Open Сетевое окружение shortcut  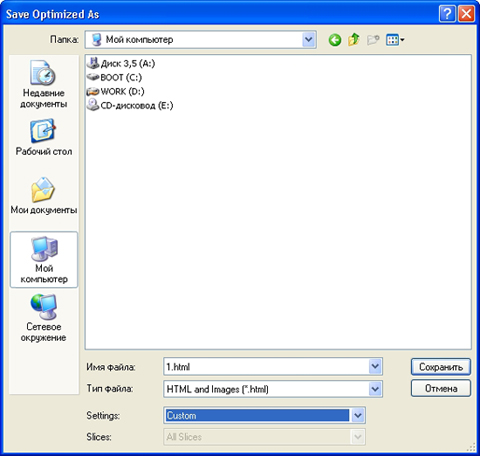click(x=44, y=318)
